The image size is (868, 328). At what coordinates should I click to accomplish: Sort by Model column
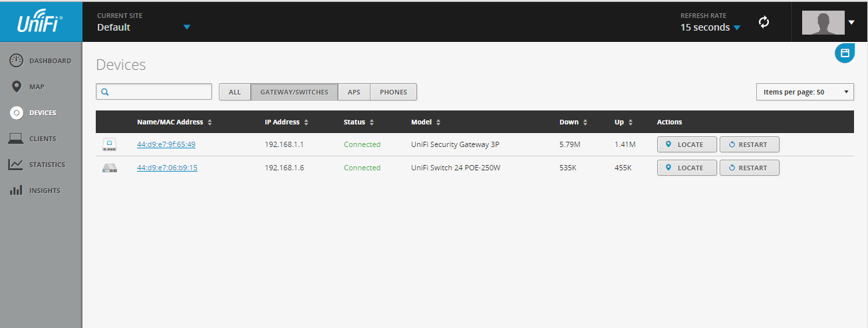(426, 122)
